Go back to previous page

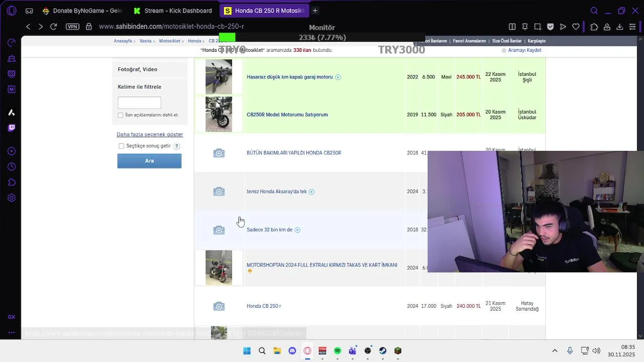28,27
